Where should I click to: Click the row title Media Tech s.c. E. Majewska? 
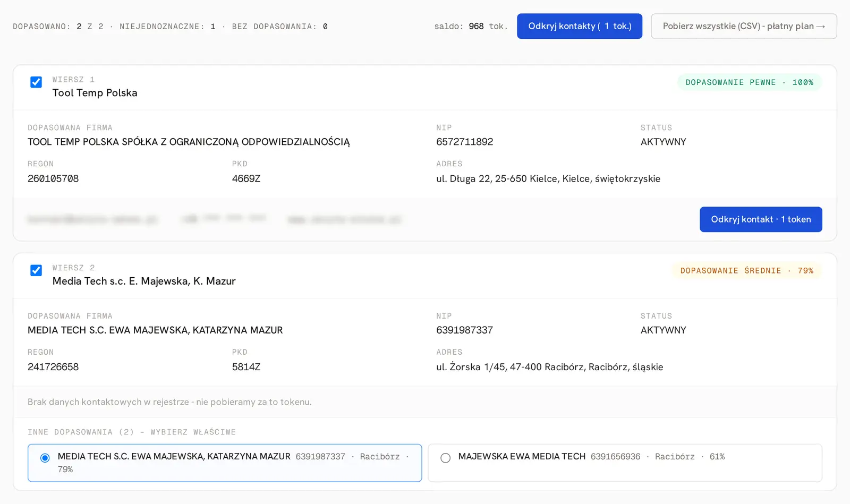click(144, 281)
